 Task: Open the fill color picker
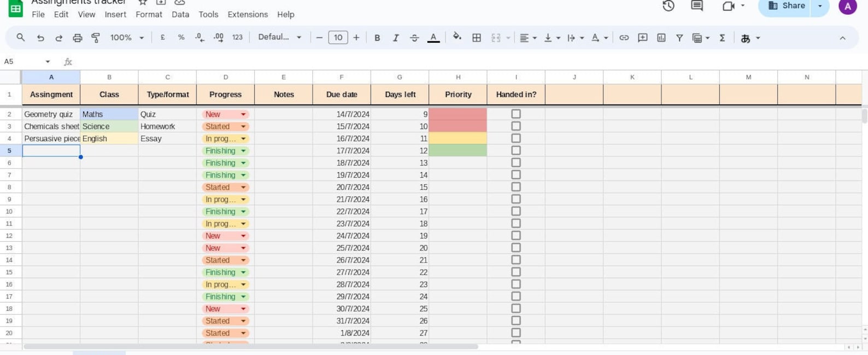457,37
